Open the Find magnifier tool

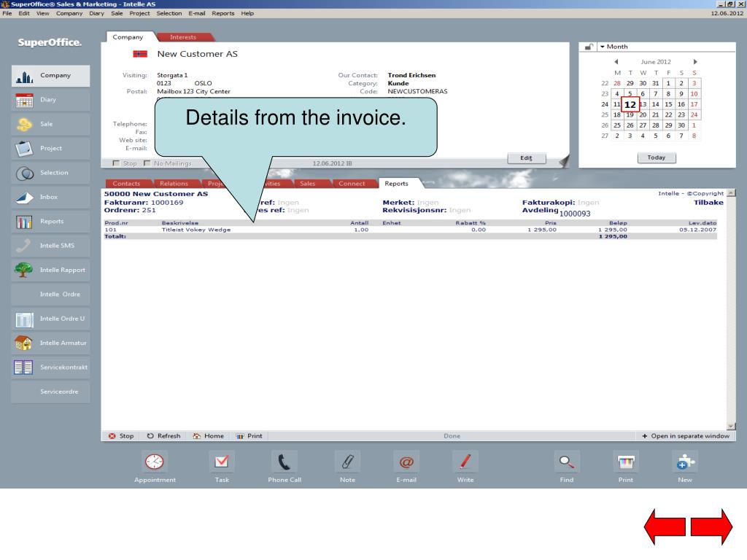pyautogui.click(x=566, y=462)
